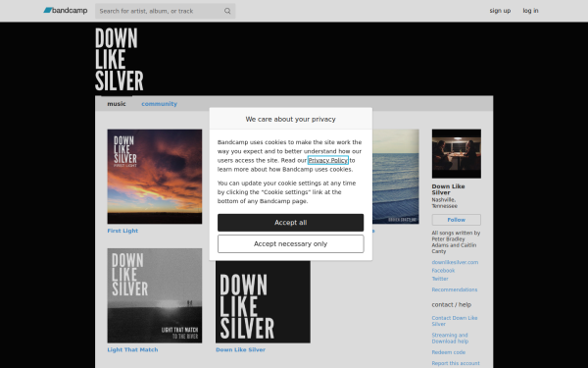Click Contact Down Like Silver link

click(x=455, y=321)
